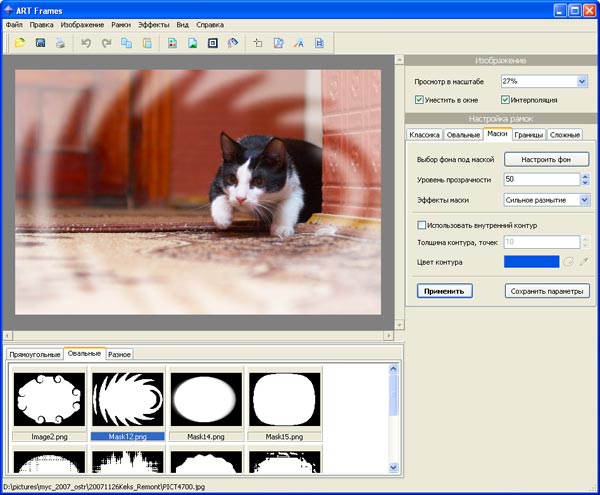
Task: Click the open file folder icon
Action: point(20,43)
